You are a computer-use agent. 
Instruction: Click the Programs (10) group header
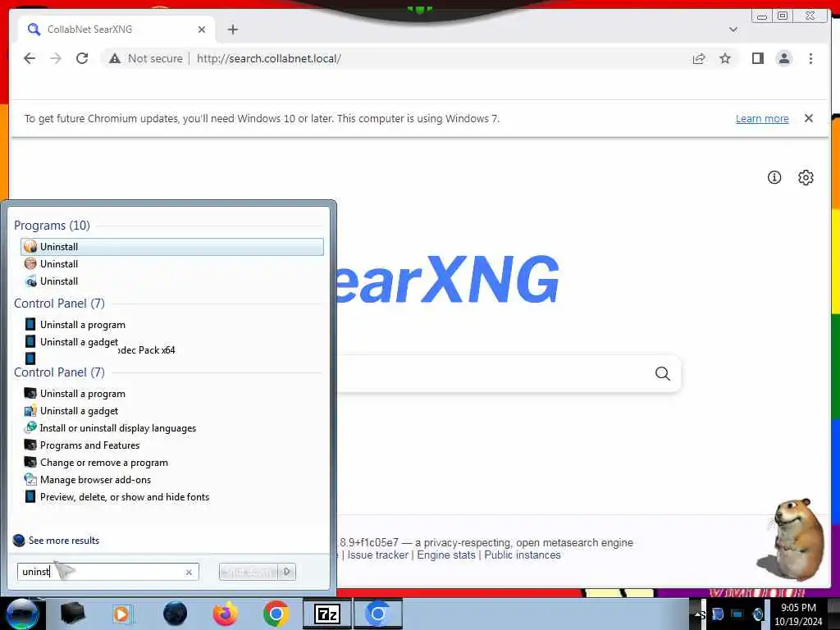coord(52,225)
